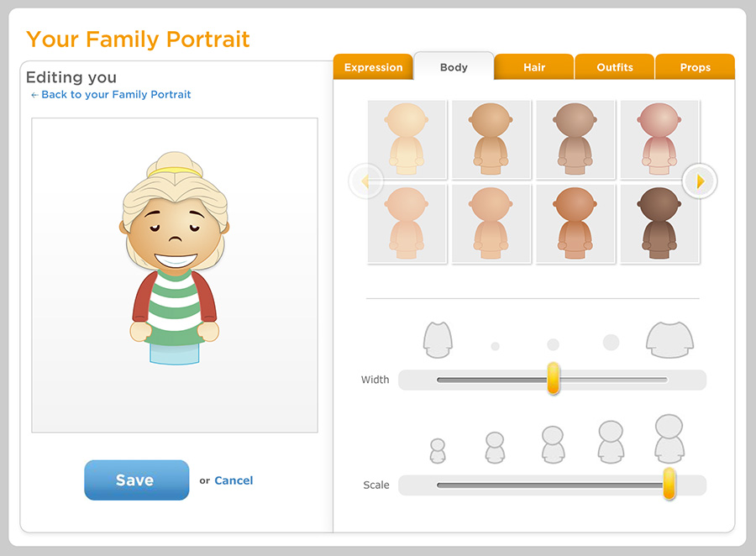
Task: Click the narrow torso icon above Width
Action: [438, 340]
